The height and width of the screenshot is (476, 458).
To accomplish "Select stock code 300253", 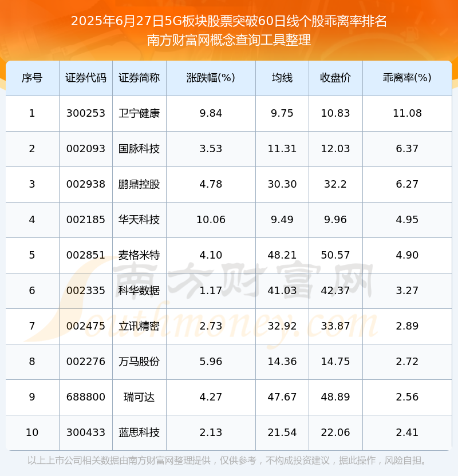I will (86, 113).
